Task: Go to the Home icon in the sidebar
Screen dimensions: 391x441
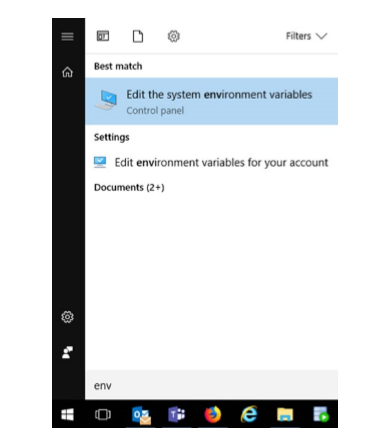Action: coord(67,72)
